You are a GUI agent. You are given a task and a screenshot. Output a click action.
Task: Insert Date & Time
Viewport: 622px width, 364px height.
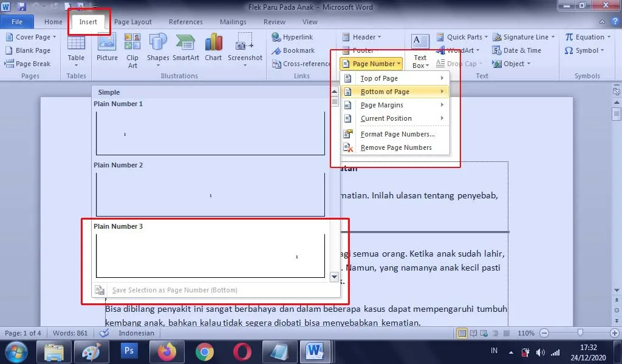click(x=516, y=50)
